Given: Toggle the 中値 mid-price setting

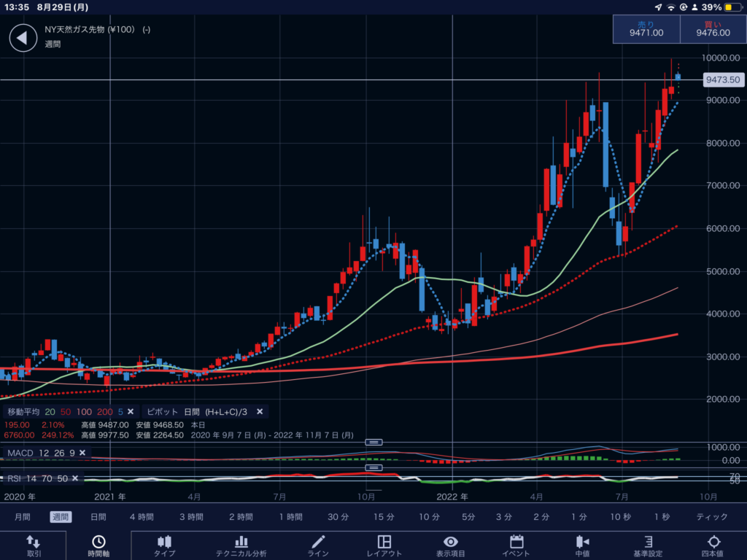Looking at the screenshot, I should (582, 545).
